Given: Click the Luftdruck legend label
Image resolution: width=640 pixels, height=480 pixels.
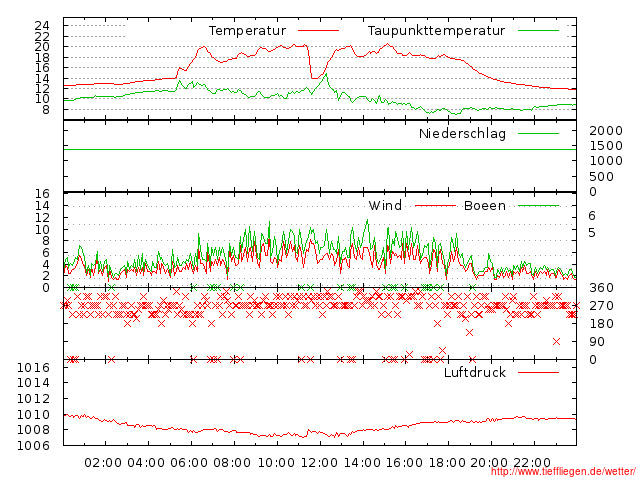Looking at the screenshot, I should click(475, 372).
